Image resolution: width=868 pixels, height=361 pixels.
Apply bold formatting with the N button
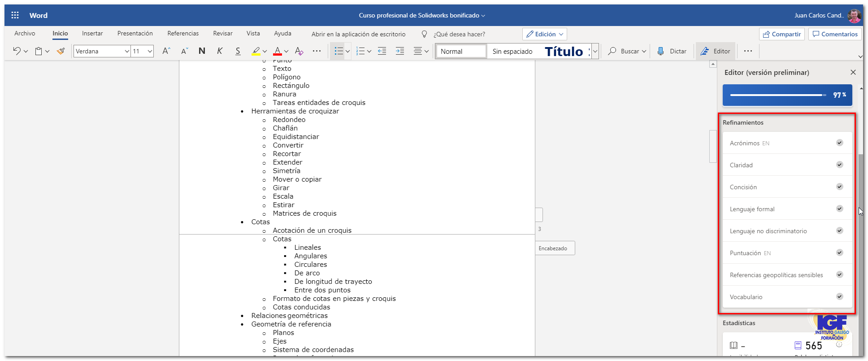coord(202,51)
